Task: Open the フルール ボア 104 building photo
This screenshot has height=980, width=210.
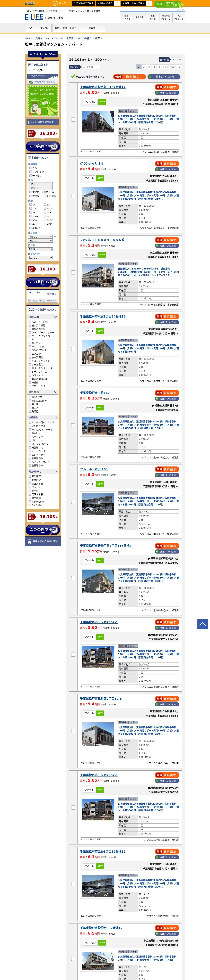Action: [x=98, y=504]
